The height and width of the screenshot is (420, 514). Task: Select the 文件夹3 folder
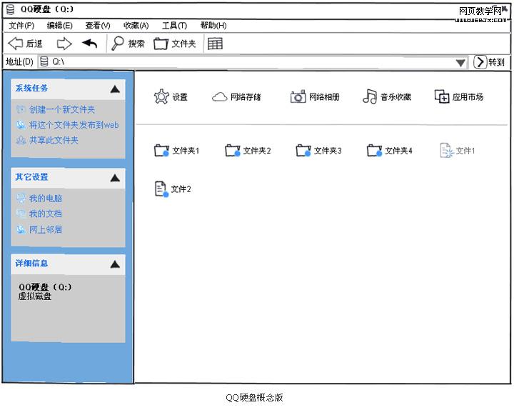point(303,151)
